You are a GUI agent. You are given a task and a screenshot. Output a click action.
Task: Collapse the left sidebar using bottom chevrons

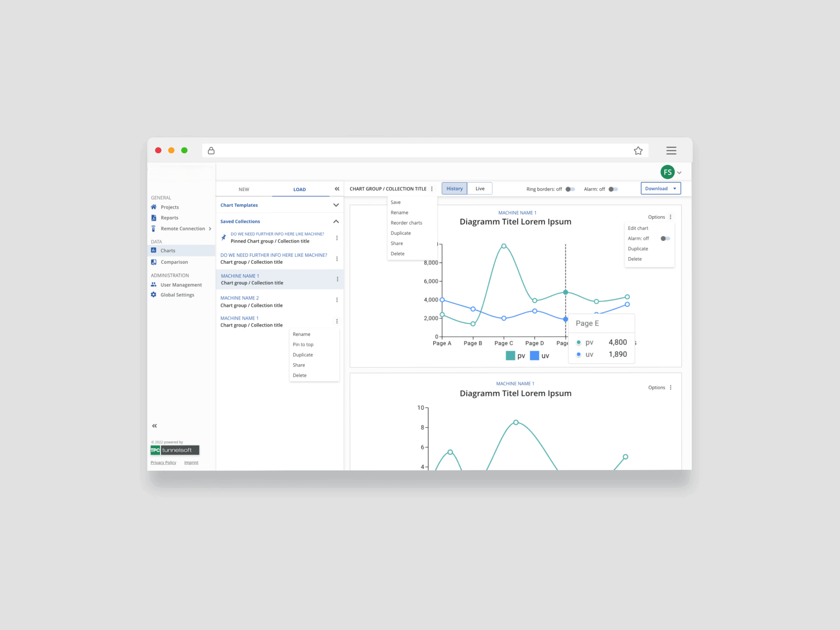coord(154,426)
